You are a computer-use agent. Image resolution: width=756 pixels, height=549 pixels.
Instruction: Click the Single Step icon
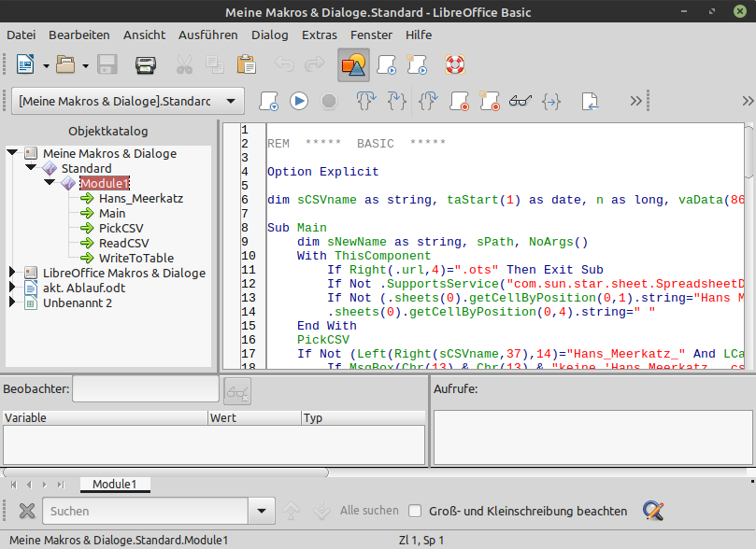point(397,101)
